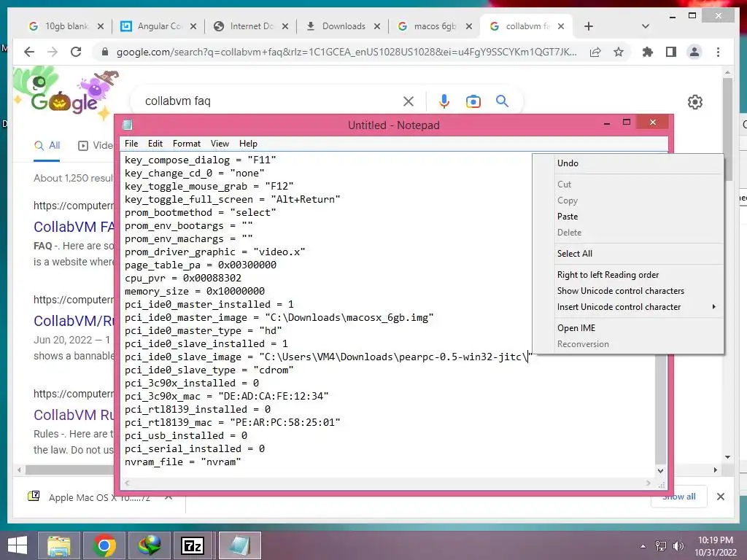The image size is (747, 560).
Task: Open File Explorer from taskbar
Action: coord(58,545)
